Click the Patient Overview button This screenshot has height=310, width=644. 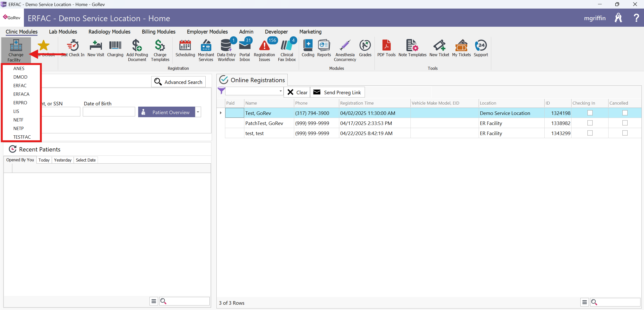coord(167,112)
